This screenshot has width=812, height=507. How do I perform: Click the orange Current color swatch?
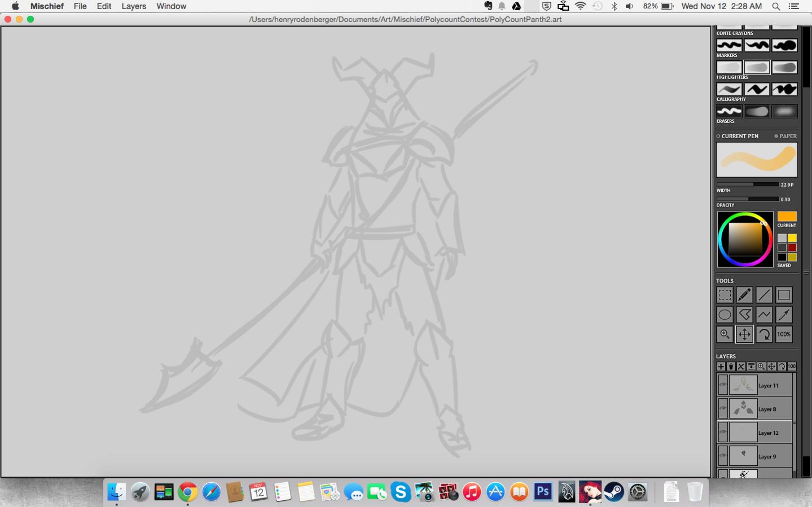point(787,217)
